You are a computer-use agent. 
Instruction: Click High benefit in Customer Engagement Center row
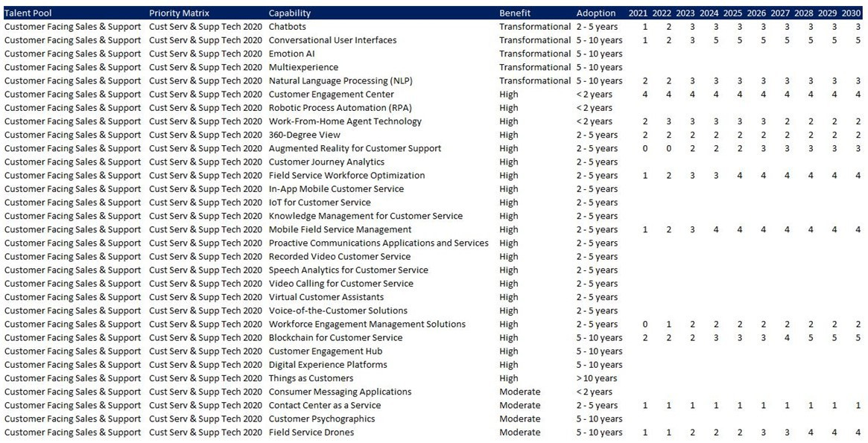(509, 95)
